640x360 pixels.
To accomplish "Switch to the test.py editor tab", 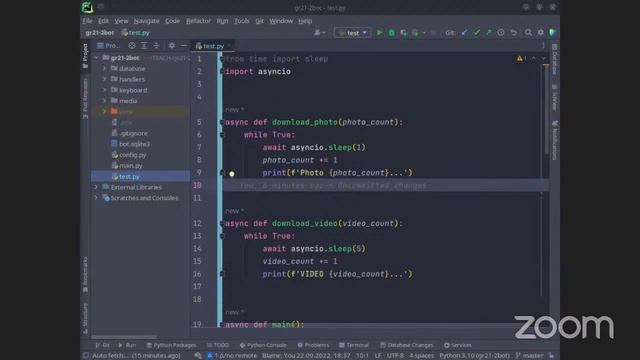I will click(x=213, y=46).
